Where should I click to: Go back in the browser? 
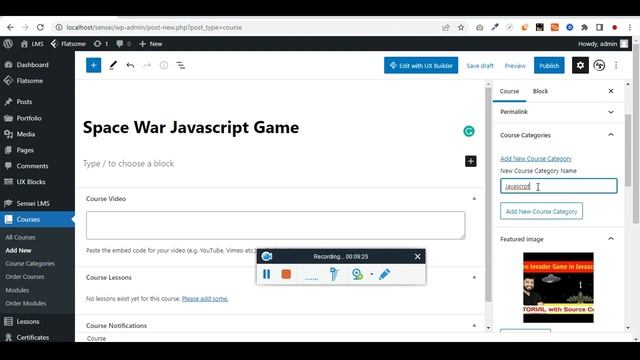pyautogui.click(x=10, y=27)
